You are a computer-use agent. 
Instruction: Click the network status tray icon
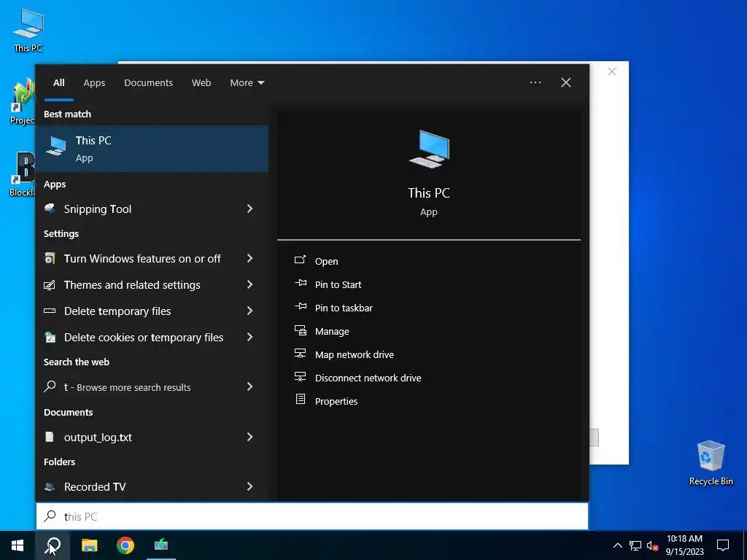click(x=635, y=545)
